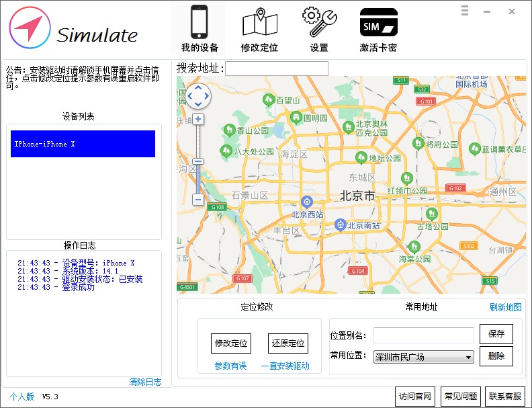Click the 保存 button

click(496, 334)
